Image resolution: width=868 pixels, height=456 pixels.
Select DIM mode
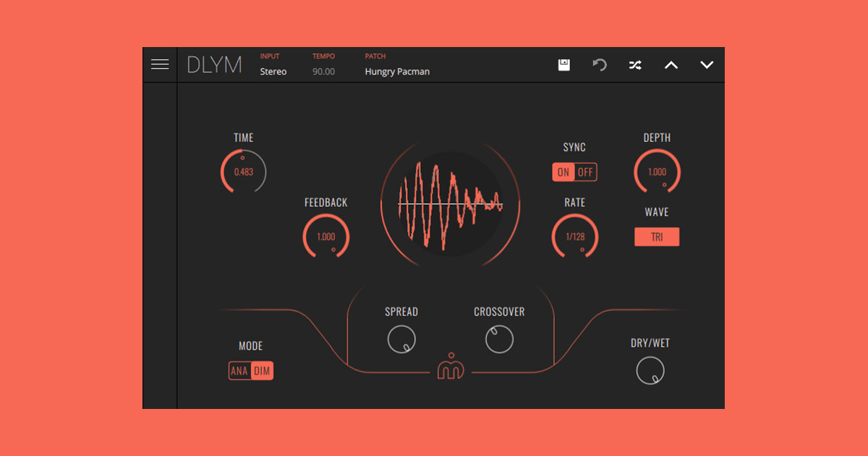tap(262, 371)
